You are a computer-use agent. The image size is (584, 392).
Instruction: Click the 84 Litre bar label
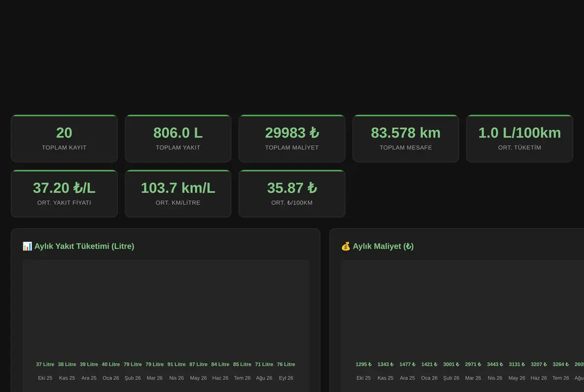pos(220,364)
